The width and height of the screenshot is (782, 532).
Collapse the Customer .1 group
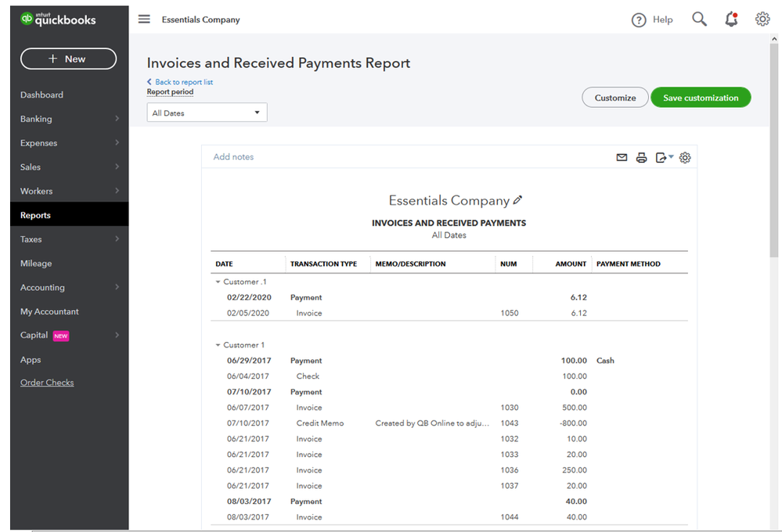pos(218,282)
